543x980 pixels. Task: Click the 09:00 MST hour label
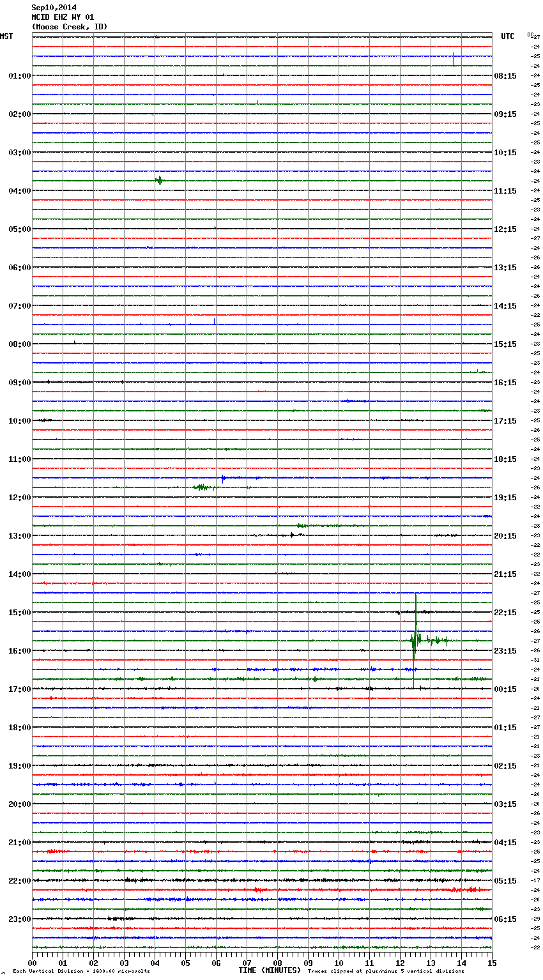pyautogui.click(x=19, y=383)
